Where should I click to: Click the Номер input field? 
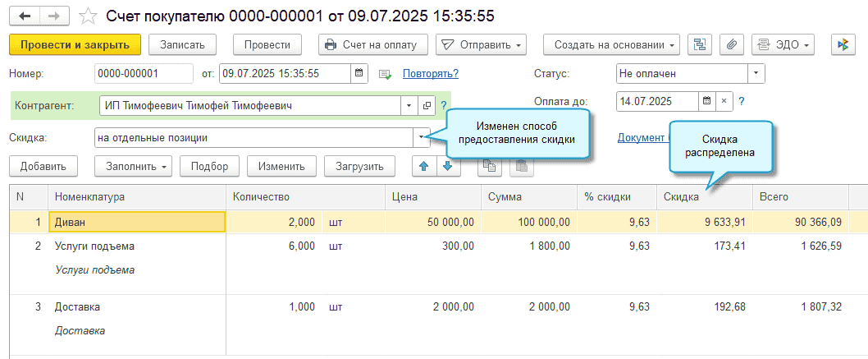click(x=144, y=73)
